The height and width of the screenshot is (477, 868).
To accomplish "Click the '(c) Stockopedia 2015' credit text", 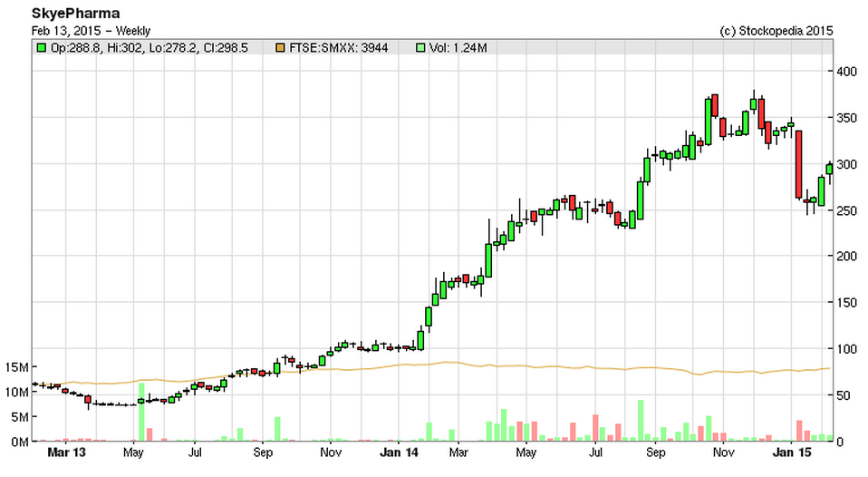I will [x=776, y=31].
